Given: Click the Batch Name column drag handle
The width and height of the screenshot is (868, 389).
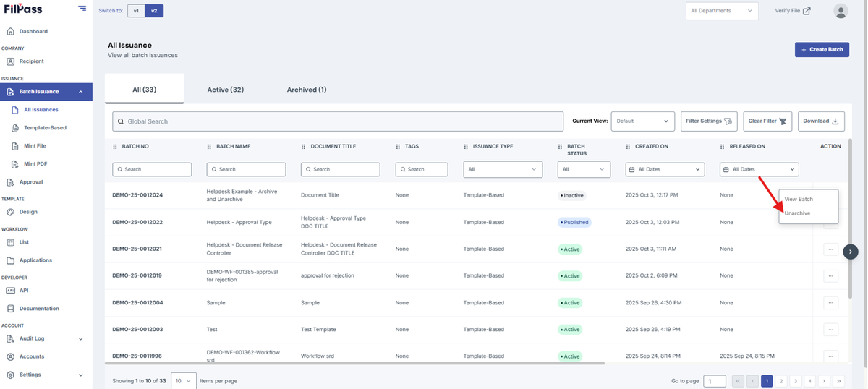Looking at the screenshot, I should point(210,146).
